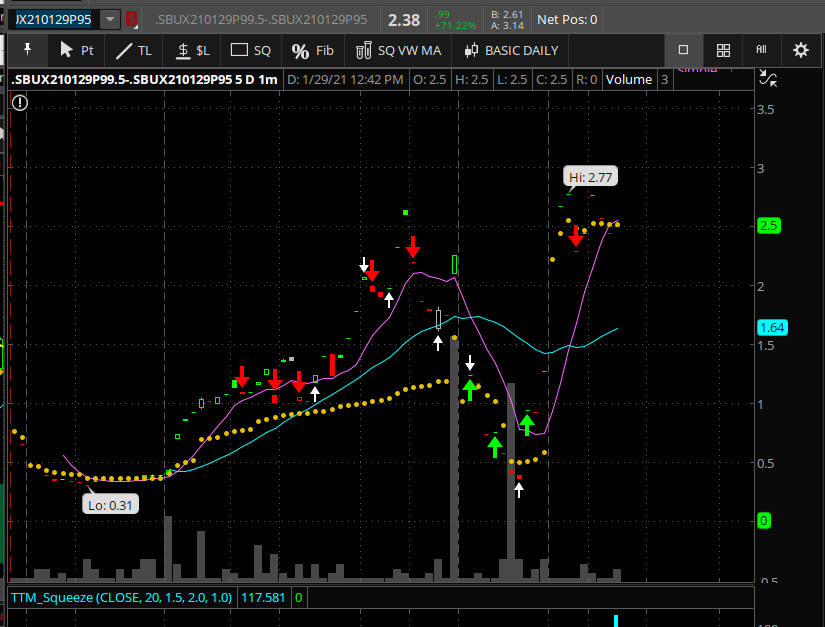Click the pin drawing tool icon
The image size is (825, 627).
click(27, 50)
